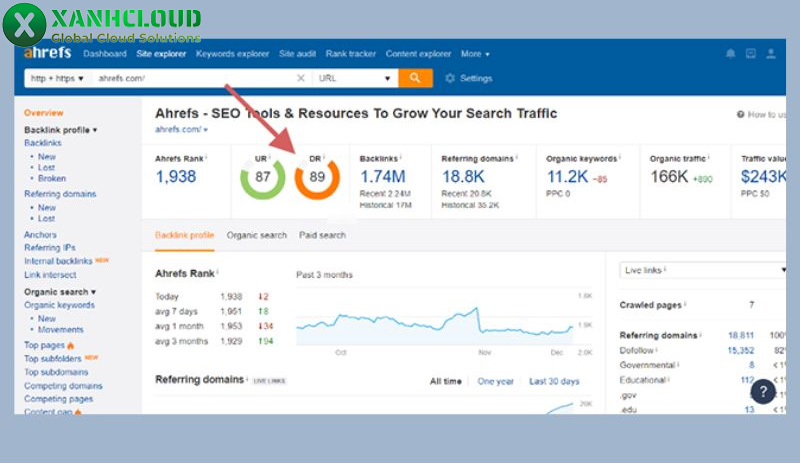Open the messages icon beside the bell

point(751,54)
